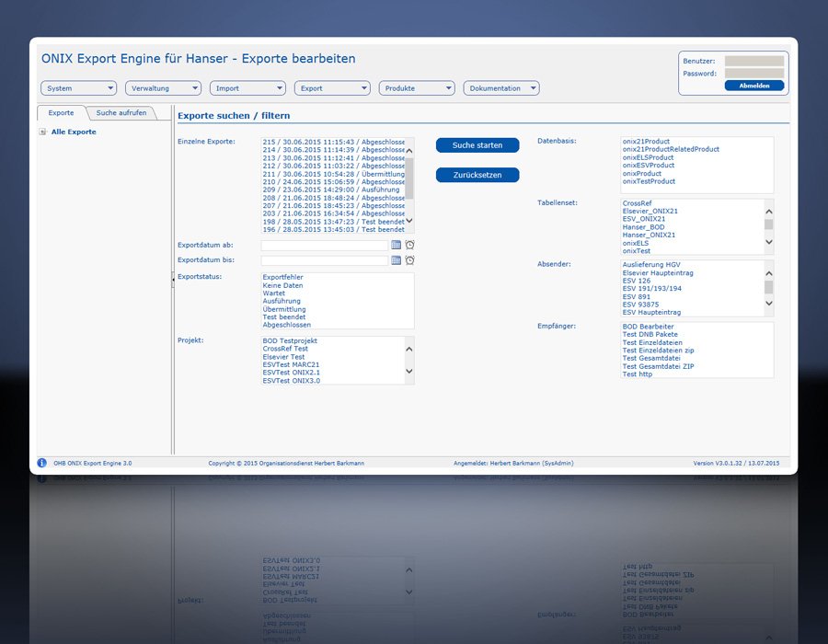Select the Alle Exporte tree item
The image size is (828, 644).
tap(74, 132)
